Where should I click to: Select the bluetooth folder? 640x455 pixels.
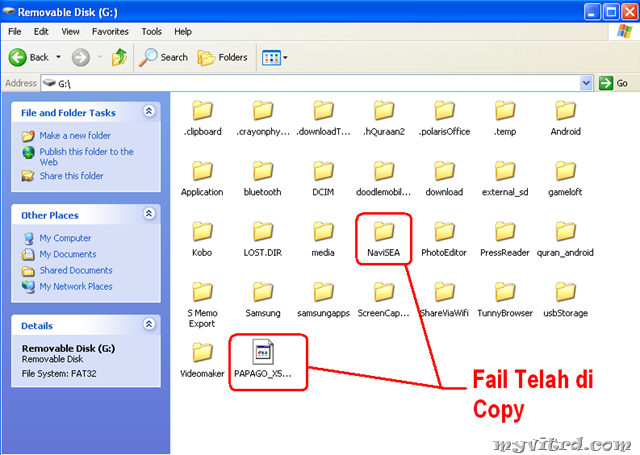263,179
